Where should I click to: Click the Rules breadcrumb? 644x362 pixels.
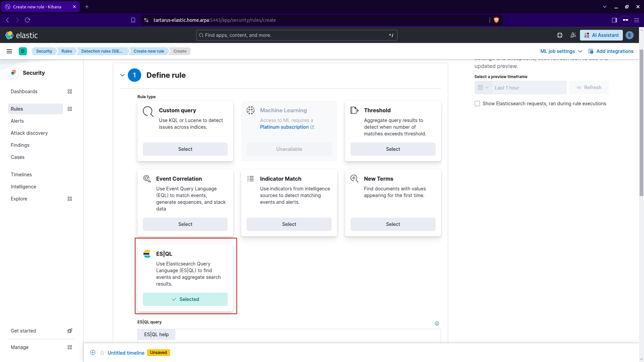(66, 51)
